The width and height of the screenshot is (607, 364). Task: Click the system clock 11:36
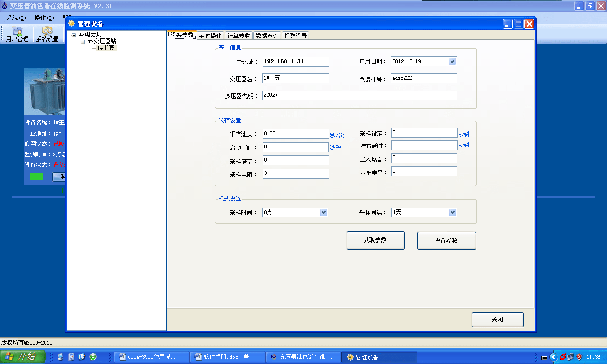(x=594, y=357)
